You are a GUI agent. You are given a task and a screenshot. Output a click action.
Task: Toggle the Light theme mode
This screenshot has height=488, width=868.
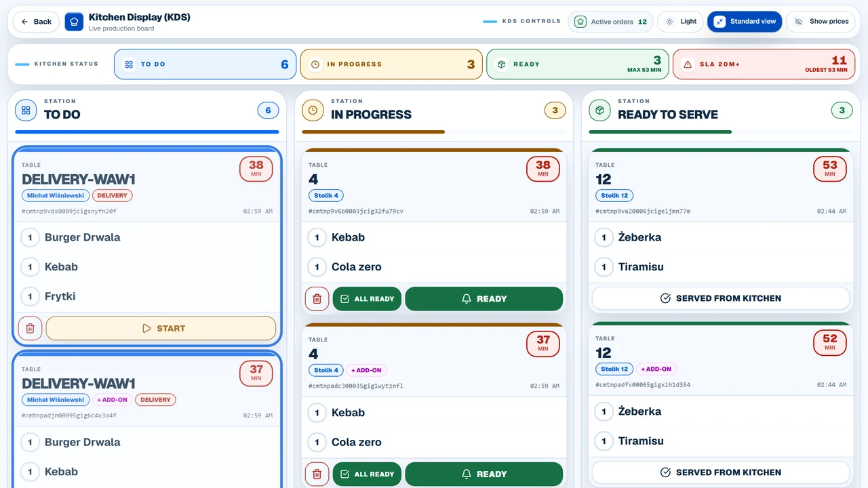[681, 22]
